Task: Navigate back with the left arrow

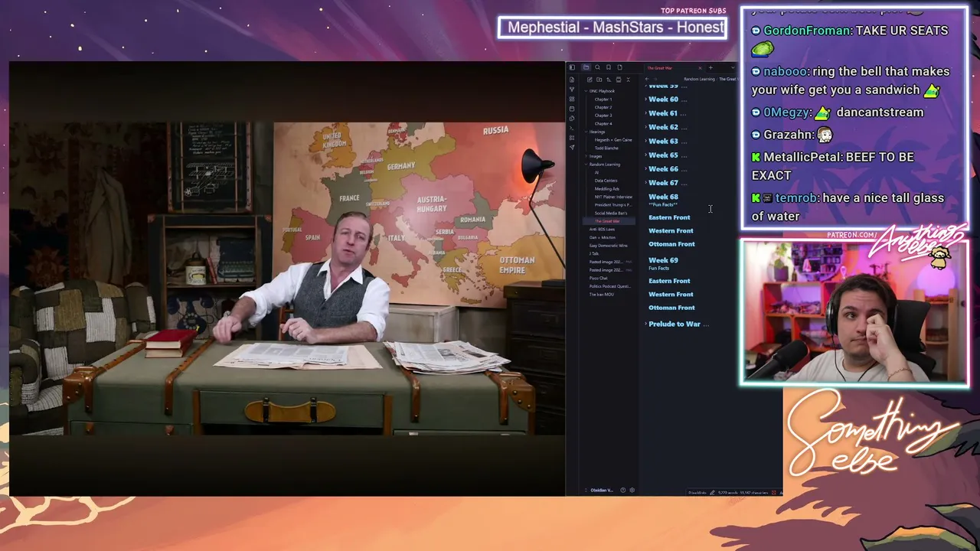Action: (x=647, y=79)
